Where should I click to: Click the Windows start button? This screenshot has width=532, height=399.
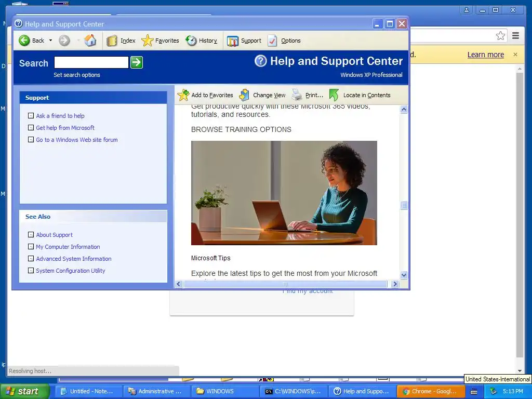(24, 391)
